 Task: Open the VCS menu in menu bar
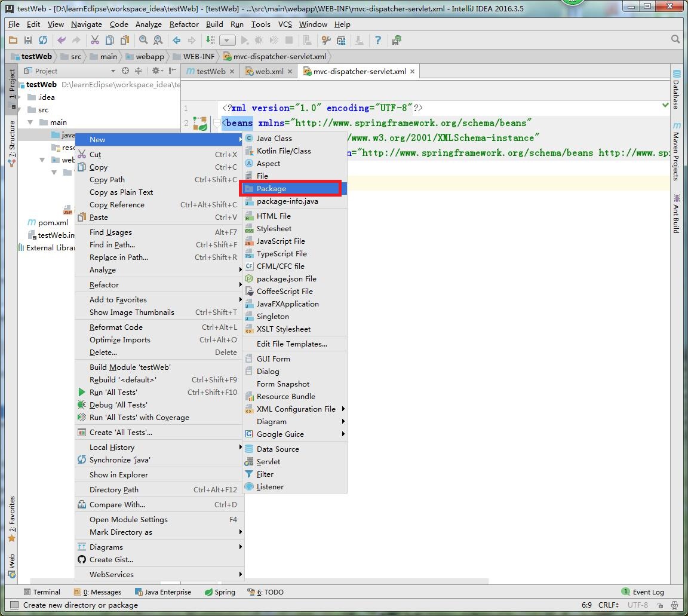click(285, 24)
